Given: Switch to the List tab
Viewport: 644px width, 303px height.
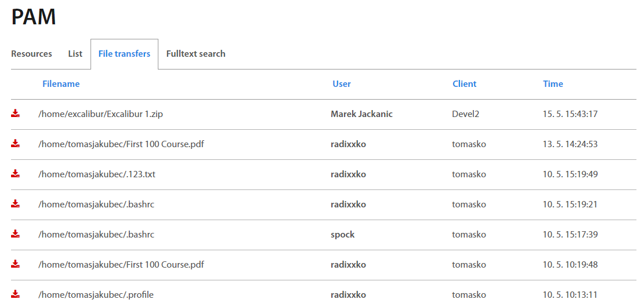Looking at the screenshot, I should [75, 54].
